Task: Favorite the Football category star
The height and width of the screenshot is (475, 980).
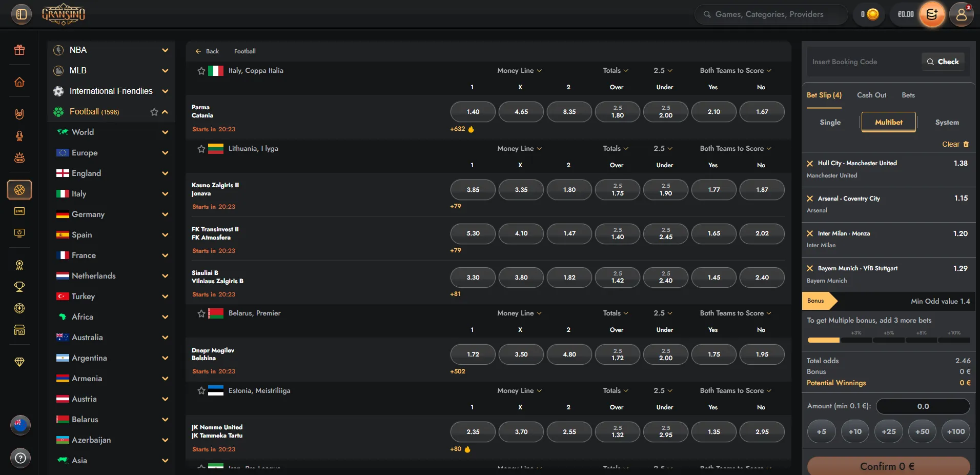Action: [x=154, y=112]
